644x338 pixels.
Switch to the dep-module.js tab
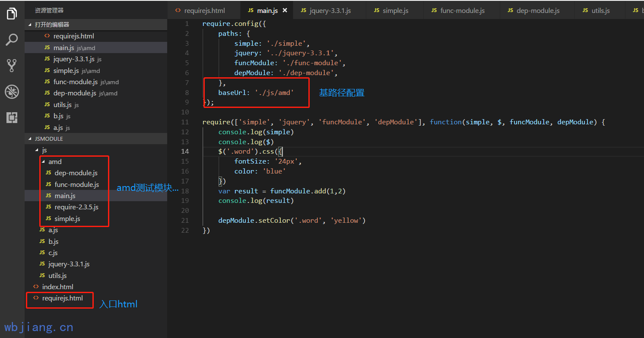point(538,10)
